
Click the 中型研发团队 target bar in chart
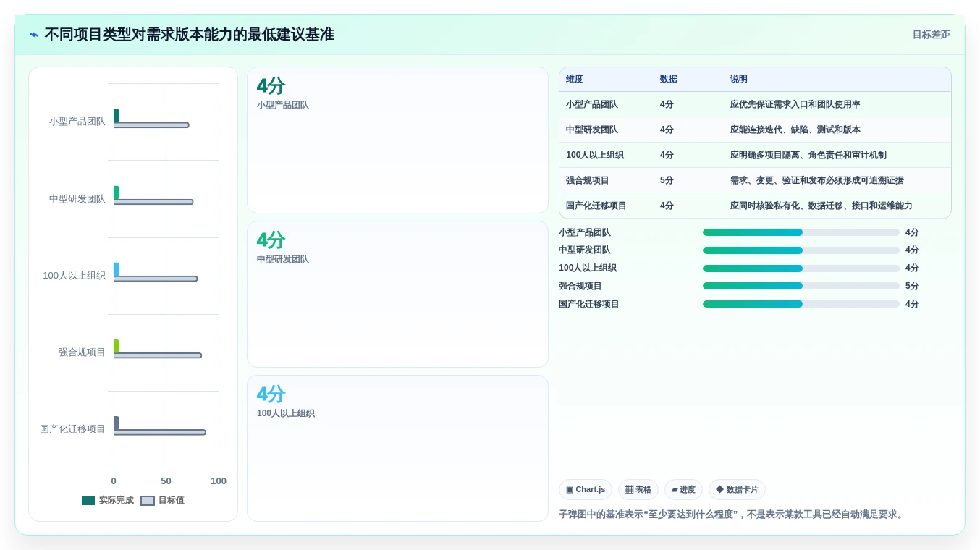coord(153,202)
